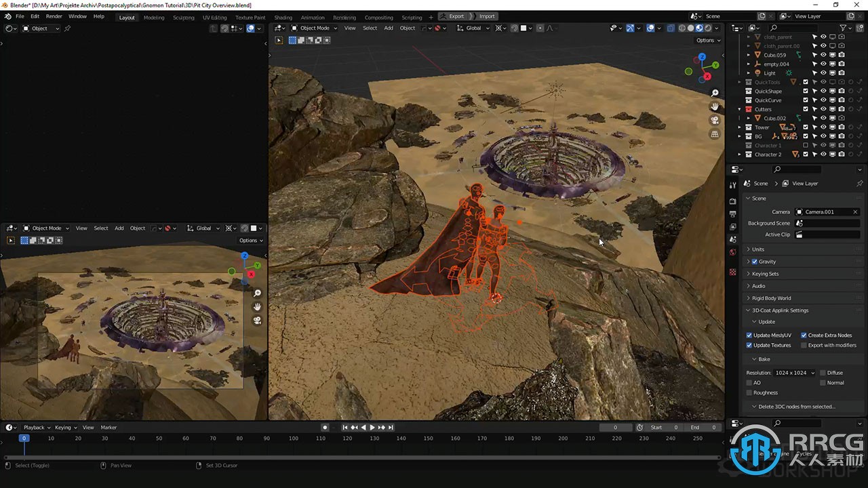Toggle camera view gizmo in main viewport
The width and height of the screenshot is (868, 488).
(x=715, y=120)
